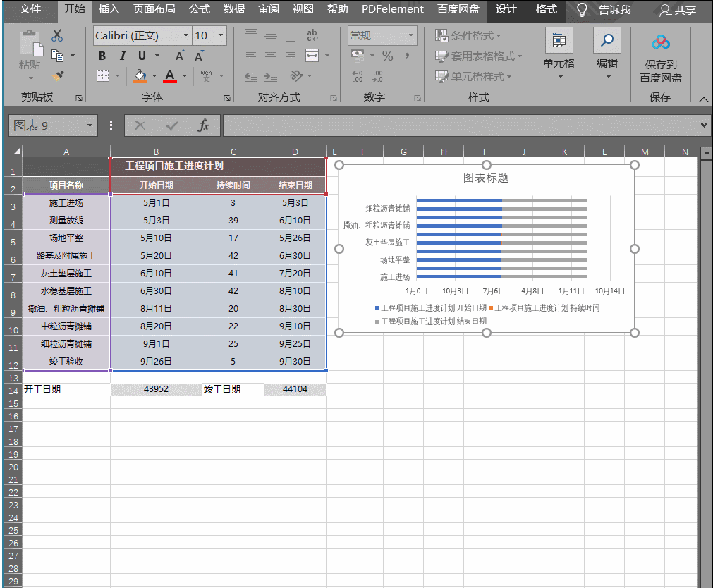Toggle middle vertical alignment
The image size is (713, 588).
point(271,35)
